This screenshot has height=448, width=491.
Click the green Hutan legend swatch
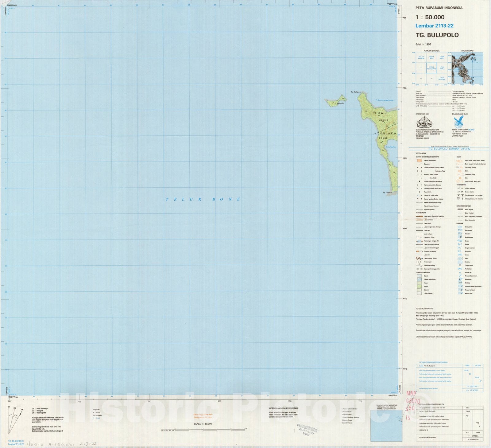[419, 286]
